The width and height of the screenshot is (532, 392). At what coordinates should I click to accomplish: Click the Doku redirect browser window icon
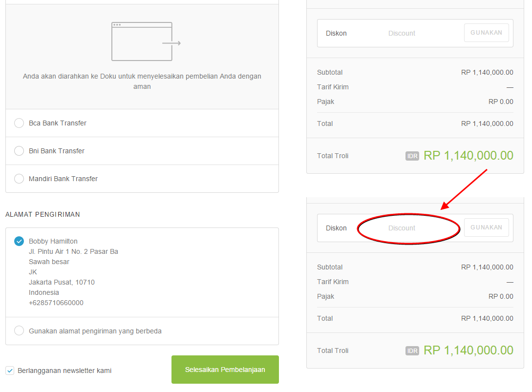(x=146, y=41)
